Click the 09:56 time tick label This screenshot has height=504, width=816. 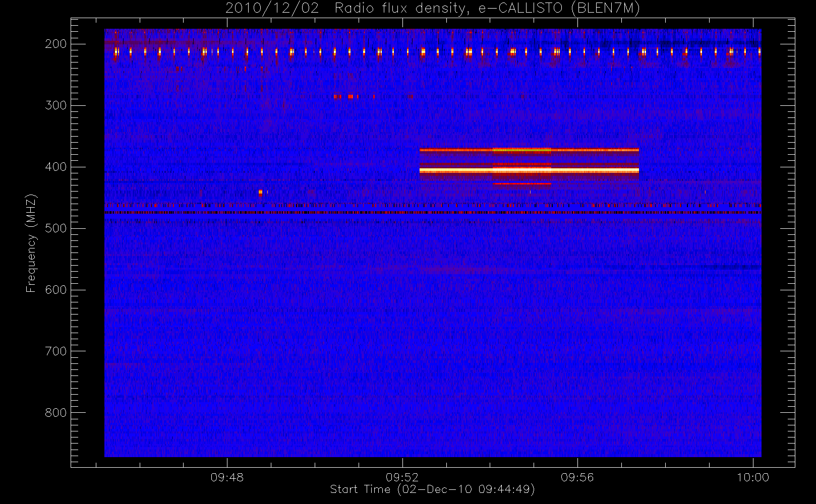577,477
